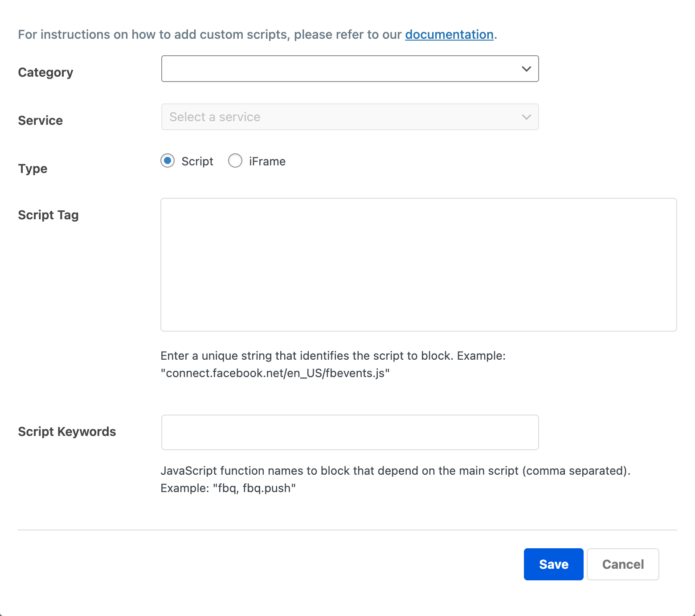Select the iFrame radio button
Screen dimensions: 695x616
235,161
